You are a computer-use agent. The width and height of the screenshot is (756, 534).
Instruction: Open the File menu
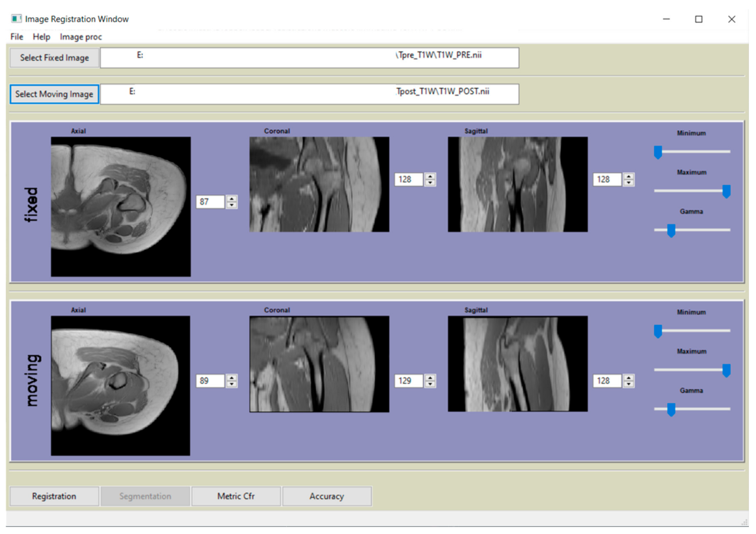point(17,37)
